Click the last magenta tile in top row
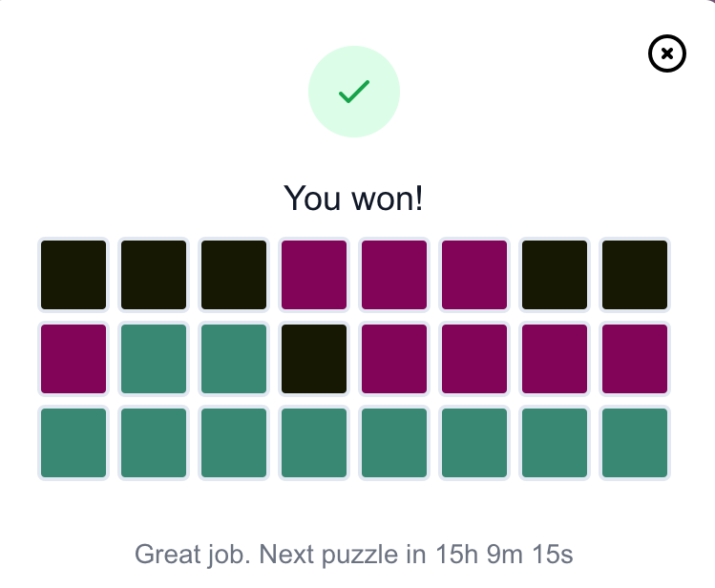Screen dimensions: 715x588 click(x=474, y=275)
